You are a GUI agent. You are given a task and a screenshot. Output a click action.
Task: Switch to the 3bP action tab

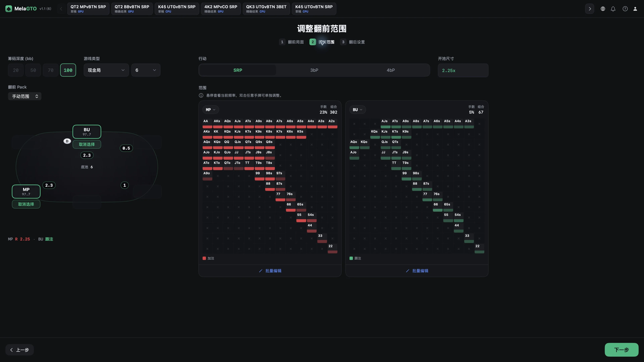pyautogui.click(x=314, y=70)
